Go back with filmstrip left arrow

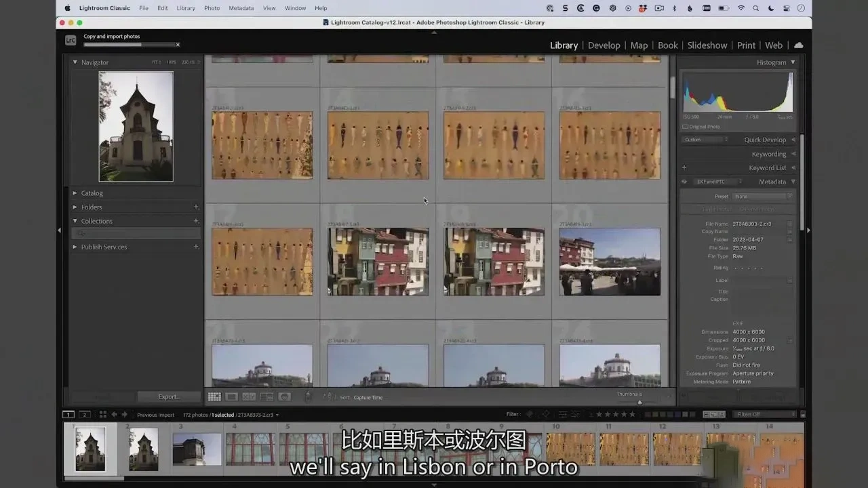click(114, 415)
